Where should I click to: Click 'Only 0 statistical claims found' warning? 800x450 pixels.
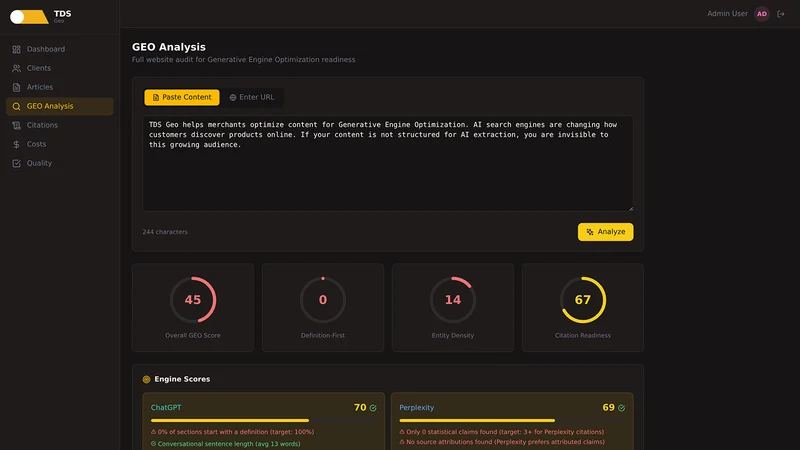tap(502, 432)
